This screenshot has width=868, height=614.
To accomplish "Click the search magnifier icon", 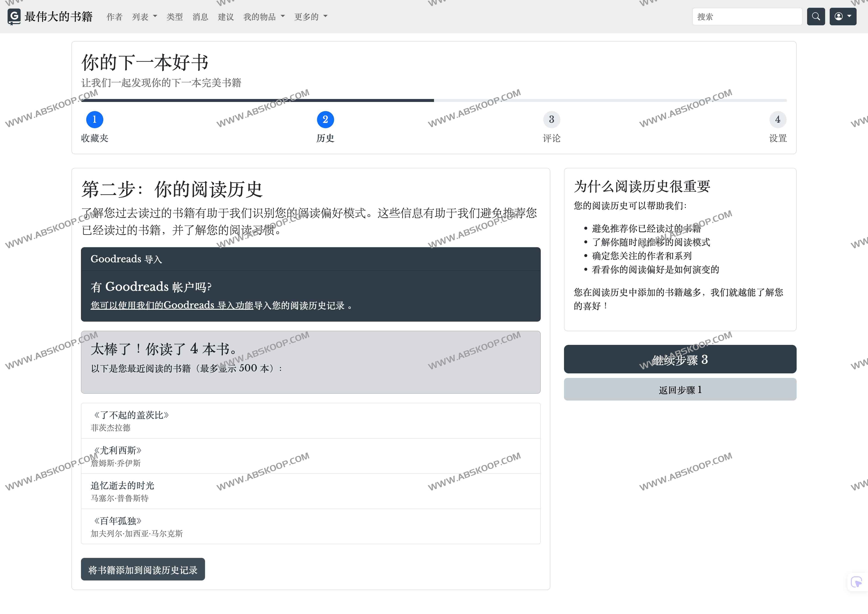I will point(816,17).
